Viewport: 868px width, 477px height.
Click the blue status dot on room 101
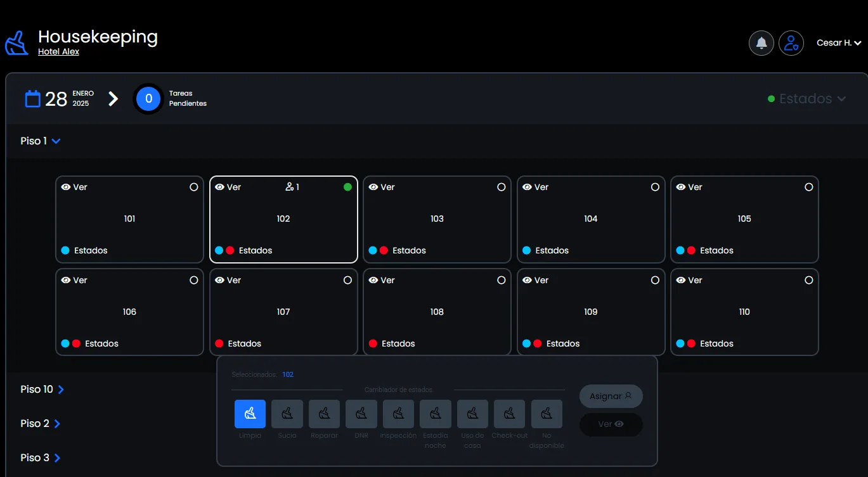click(65, 250)
